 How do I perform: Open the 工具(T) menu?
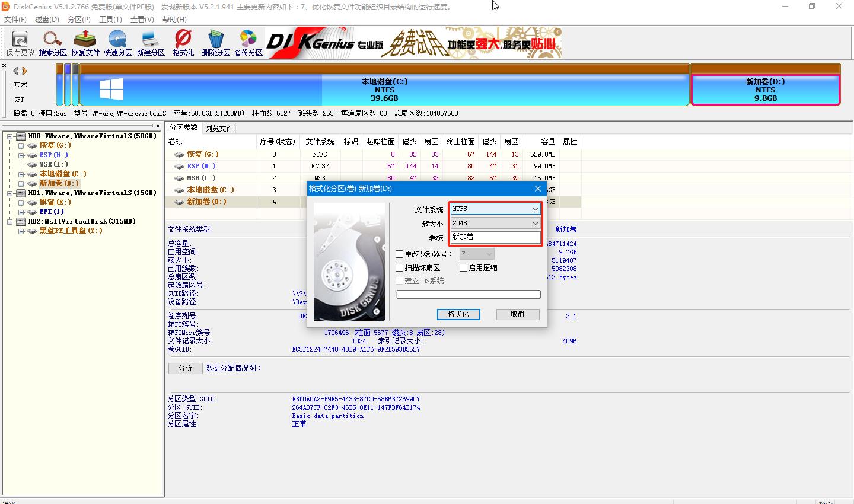[x=110, y=20]
